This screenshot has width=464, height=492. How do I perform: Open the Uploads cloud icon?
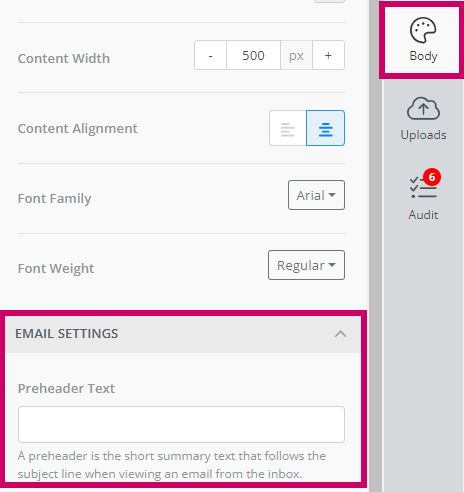point(423,108)
